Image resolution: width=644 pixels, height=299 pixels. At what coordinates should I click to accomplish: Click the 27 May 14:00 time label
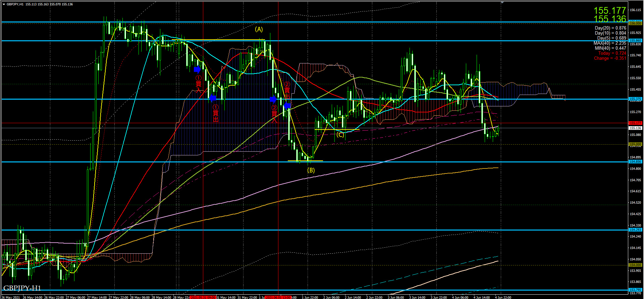97,297
